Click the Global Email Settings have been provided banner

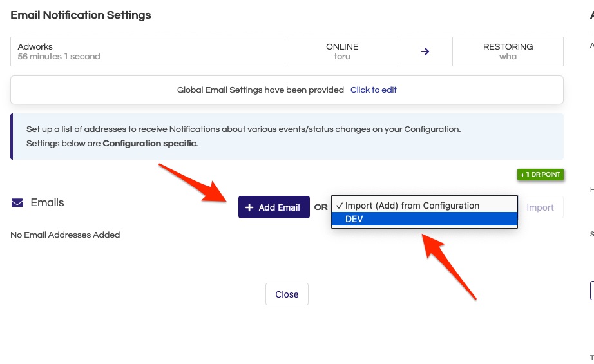click(287, 90)
